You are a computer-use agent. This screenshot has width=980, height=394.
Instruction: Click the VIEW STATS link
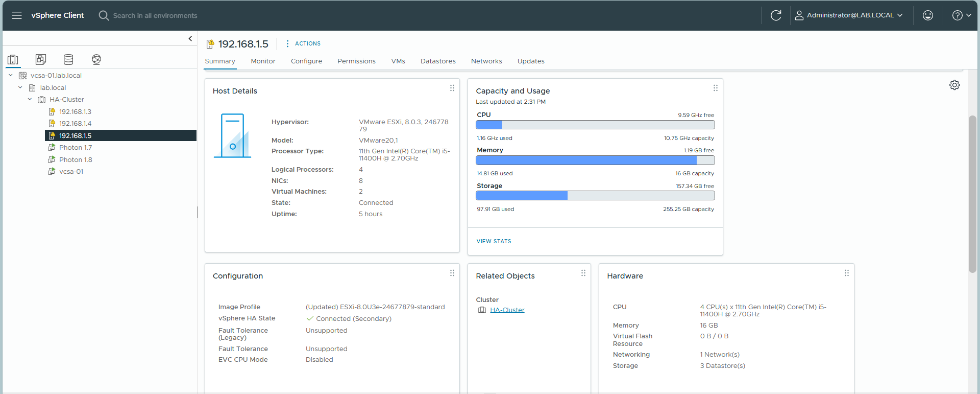click(494, 241)
